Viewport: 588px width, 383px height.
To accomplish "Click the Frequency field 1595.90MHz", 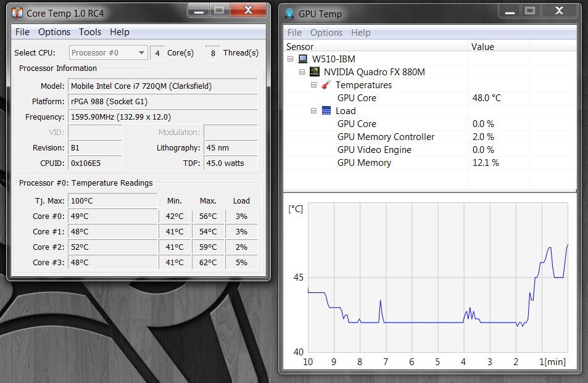I will 162,117.
